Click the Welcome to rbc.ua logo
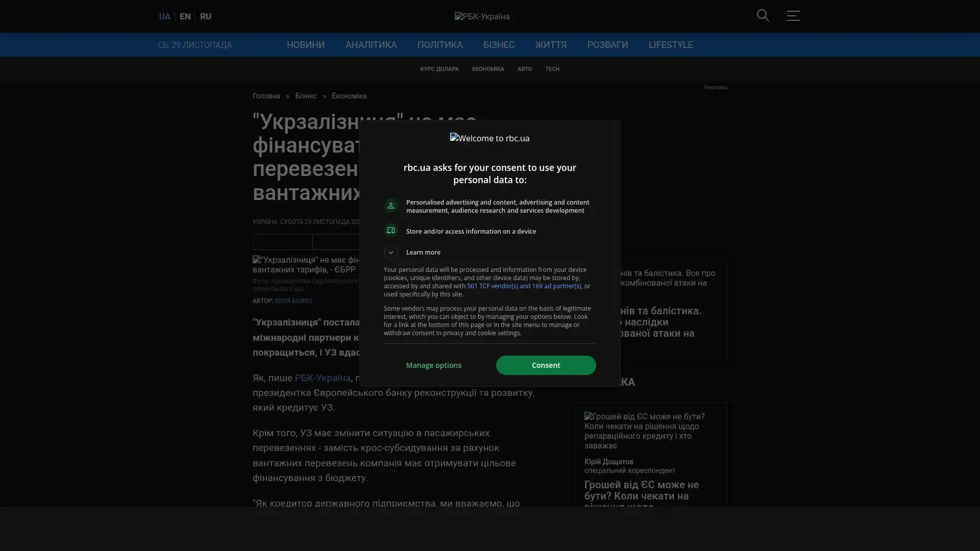The width and height of the screenshot is (980, 551). [x=489, y=138]
